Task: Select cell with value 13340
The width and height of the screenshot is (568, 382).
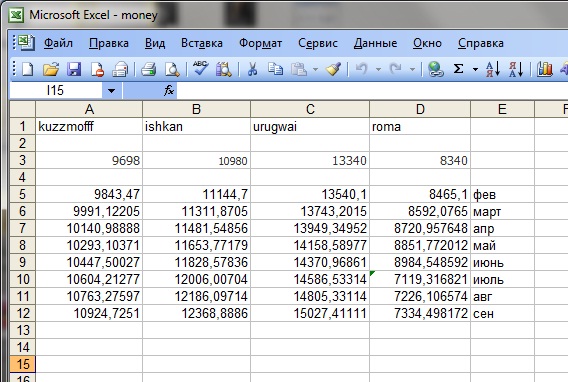Action: click(310, 160)
